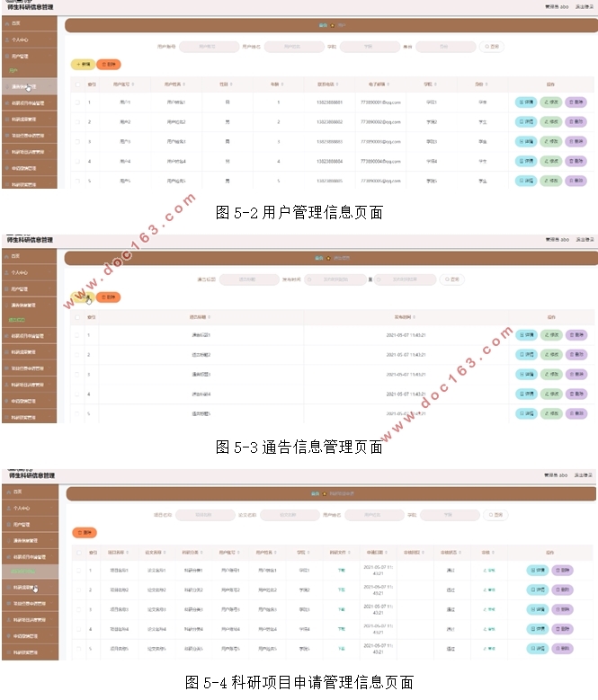598x700 pixels.
Task: Tick the select-all header checkbox in Figure 5-3
Action: click(77, 317)
